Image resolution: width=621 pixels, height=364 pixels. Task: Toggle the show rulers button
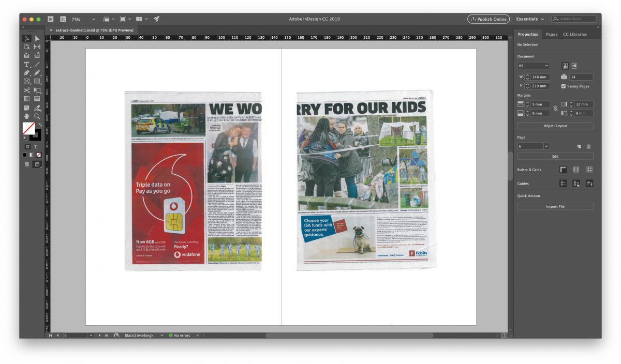pyautogui.click(x=563, y=170)
